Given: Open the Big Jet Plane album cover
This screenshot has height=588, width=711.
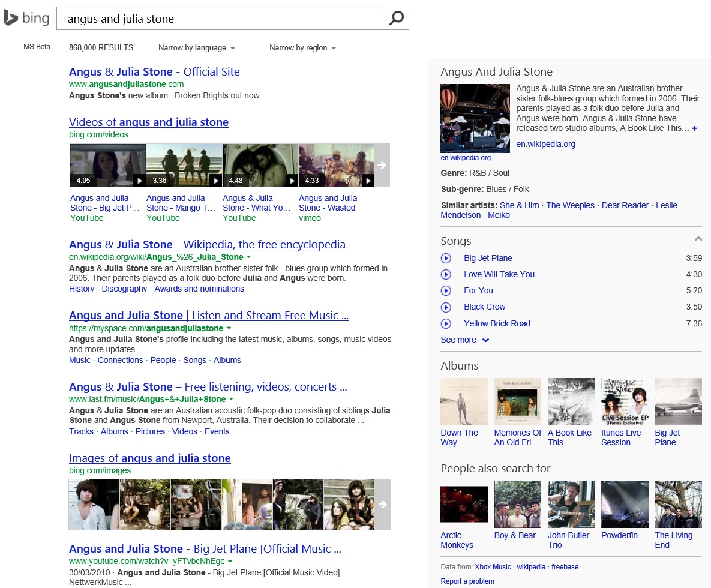Looking at the screenshot, I should [679, 401].
